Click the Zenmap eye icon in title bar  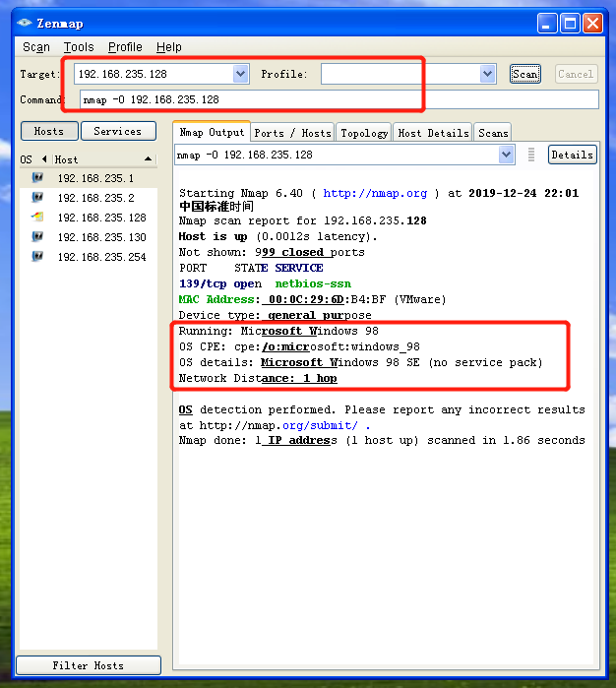[x=25, y=23]
